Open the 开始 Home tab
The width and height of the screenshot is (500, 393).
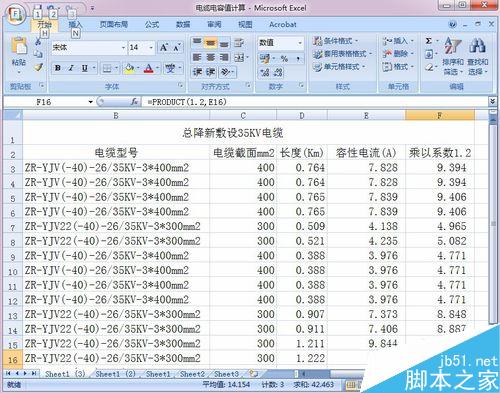(44, 24)
